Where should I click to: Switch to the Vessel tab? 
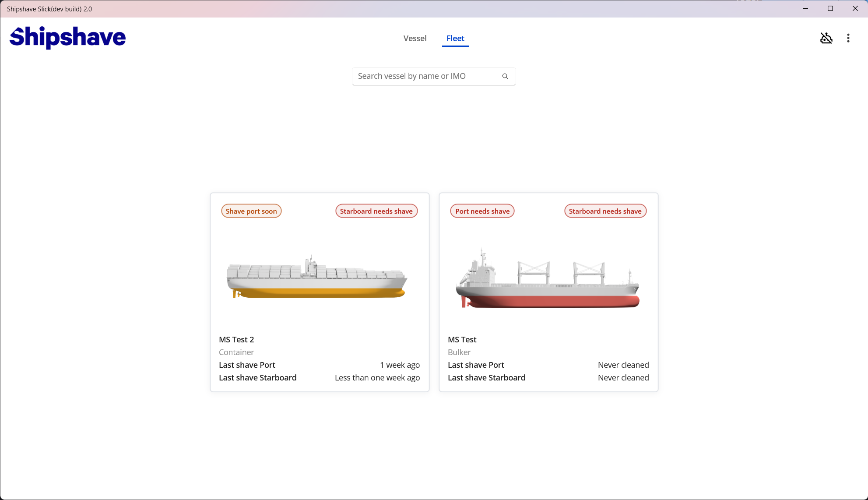pos(415,38)
